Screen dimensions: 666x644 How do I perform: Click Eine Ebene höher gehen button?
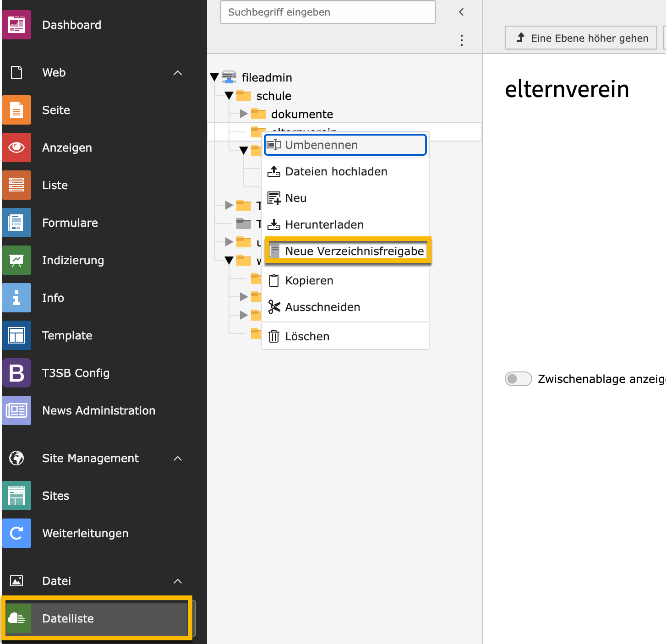[x=581, y=38]
